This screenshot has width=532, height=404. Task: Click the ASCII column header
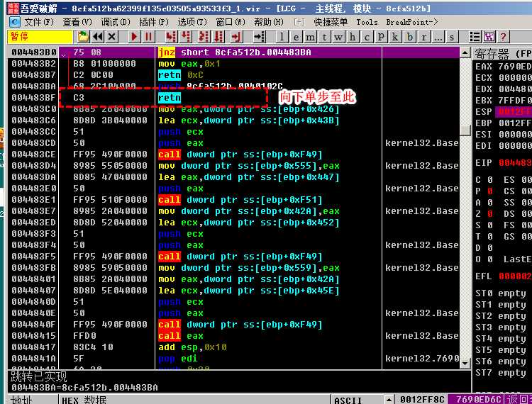[357, 400]
